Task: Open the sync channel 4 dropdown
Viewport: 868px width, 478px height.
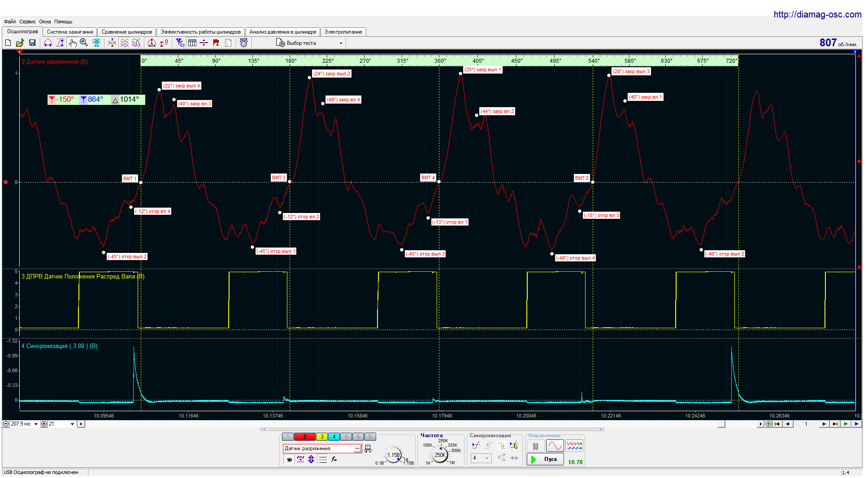Action: 482,458
